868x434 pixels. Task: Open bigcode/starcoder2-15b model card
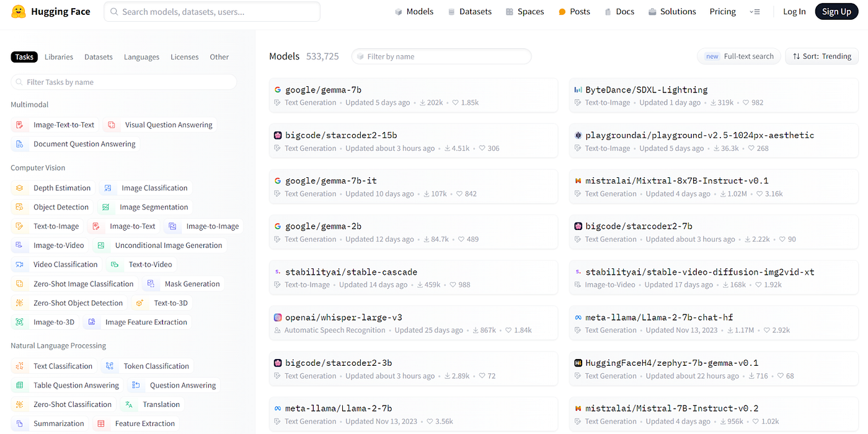414,141
